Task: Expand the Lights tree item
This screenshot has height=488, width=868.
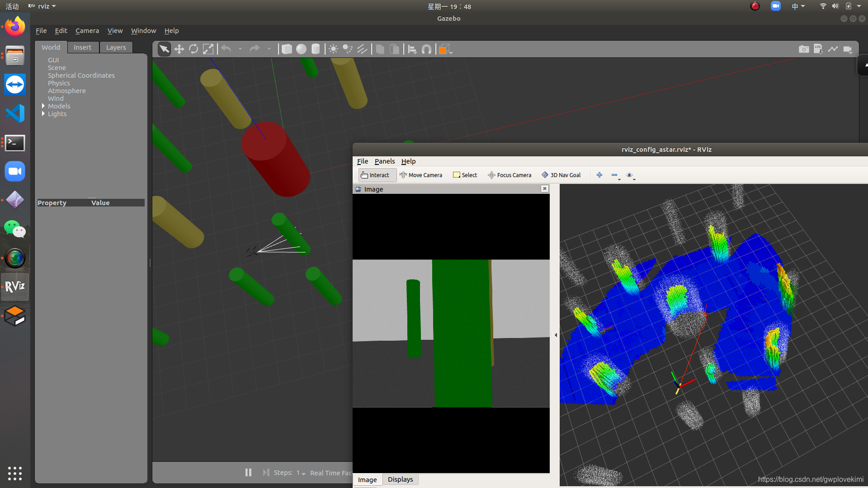Action: (43, 113)
